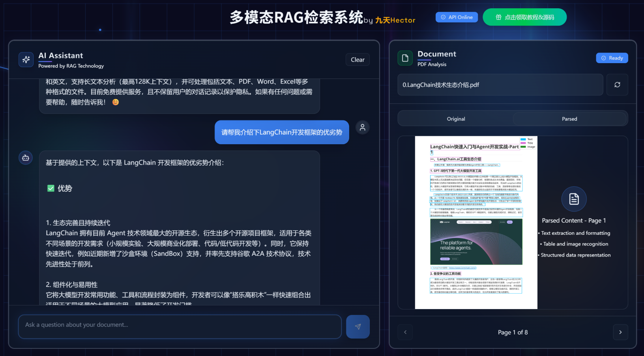Go to the previous page with the left arrow
The height and width of the screenshot is (356, 644).
click(405, 332)
